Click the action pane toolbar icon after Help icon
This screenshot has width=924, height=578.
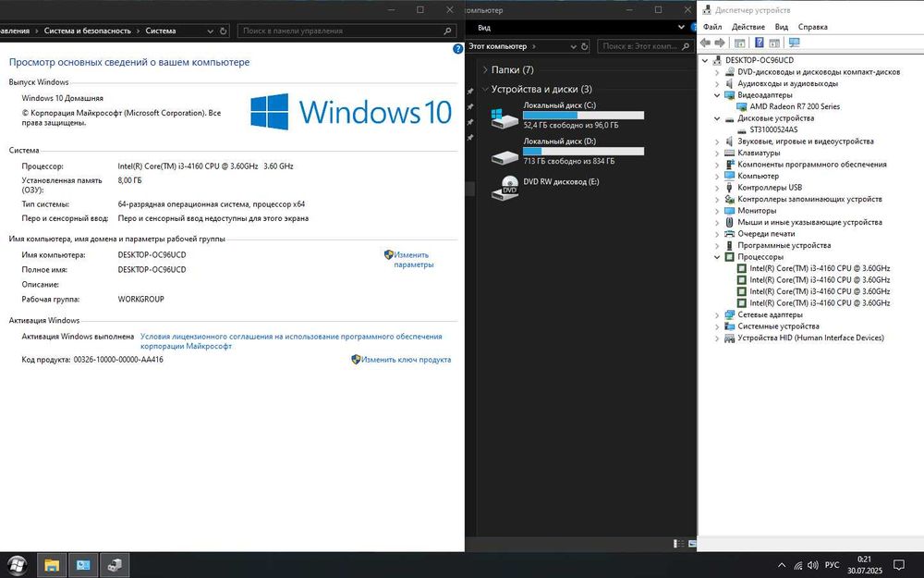pyautogui.click(x=774, y=43)
